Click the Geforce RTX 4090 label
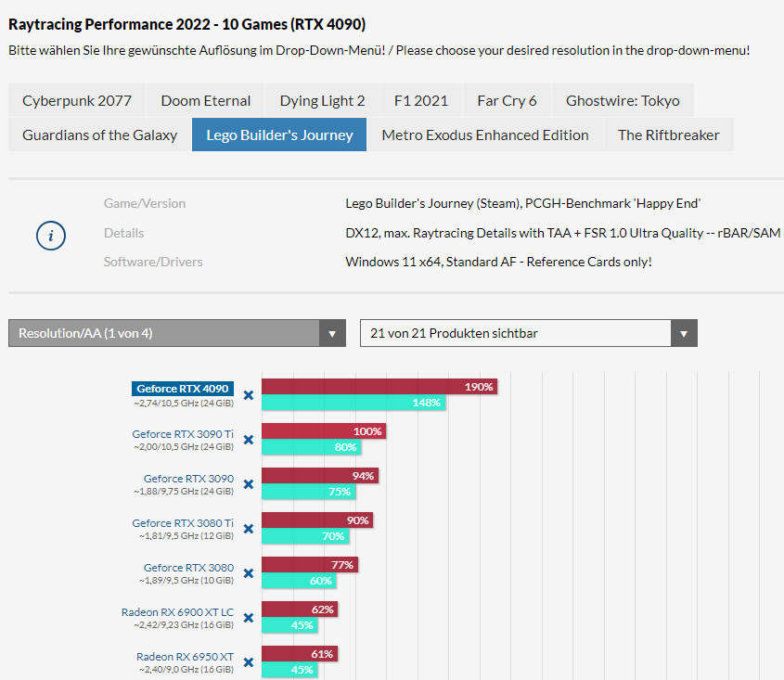Screen dimensions: 784x680 click(x=183, y=389)
